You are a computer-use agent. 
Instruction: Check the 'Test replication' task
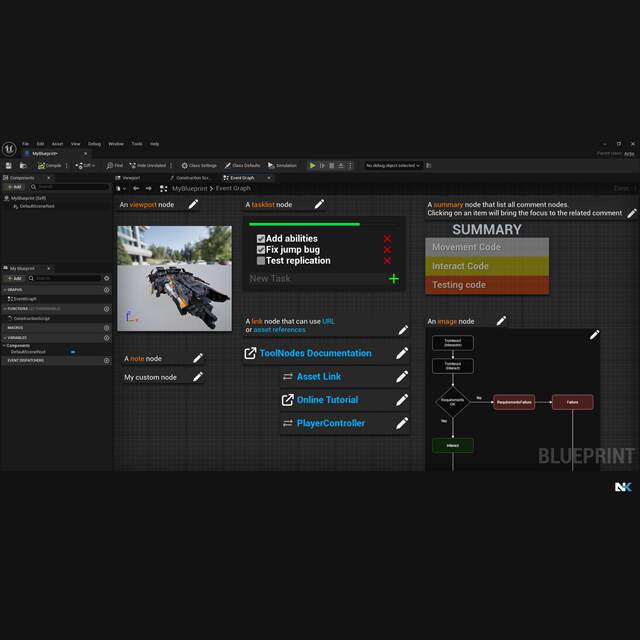261,260
